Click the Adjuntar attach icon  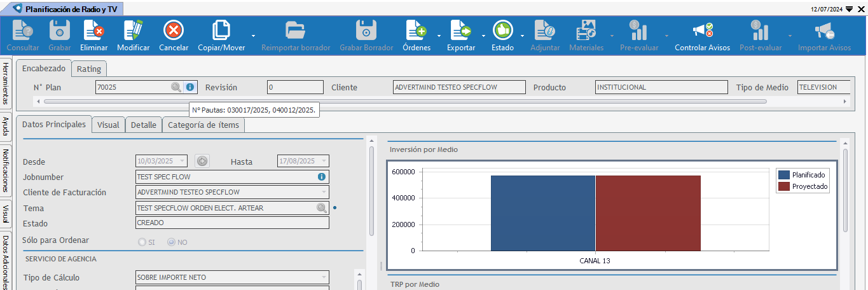pyautogui.click(x=545, y=30)
